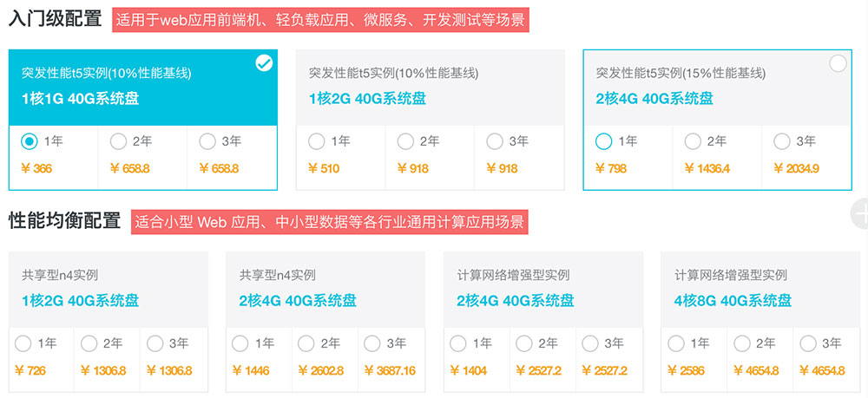Click the red 入门级配置 description banner
This screenshot has width=868, height=398.
(320, 20)
